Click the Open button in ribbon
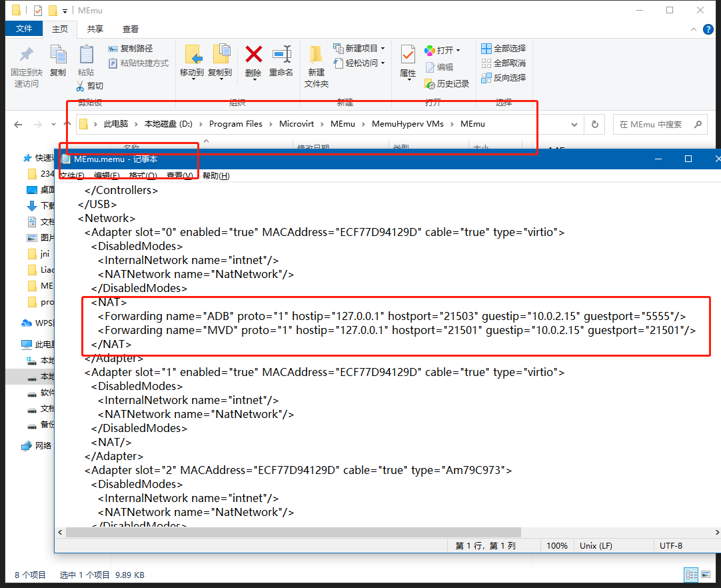The height and width of the screenshot is (588, 721). point(442,50)
